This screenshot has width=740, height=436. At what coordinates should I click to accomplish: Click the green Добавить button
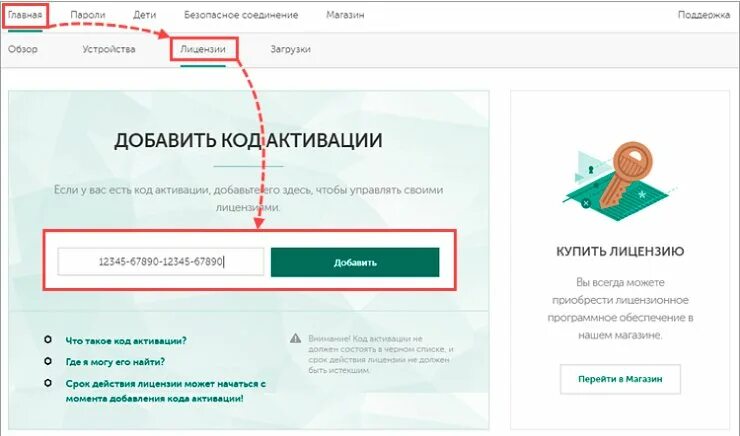pyautogui.click(x=355, y=262)
